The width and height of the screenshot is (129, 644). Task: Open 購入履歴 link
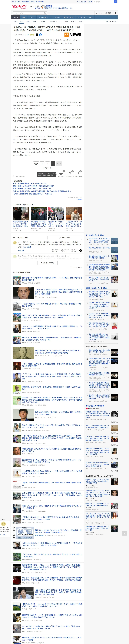tap(108, 13)
